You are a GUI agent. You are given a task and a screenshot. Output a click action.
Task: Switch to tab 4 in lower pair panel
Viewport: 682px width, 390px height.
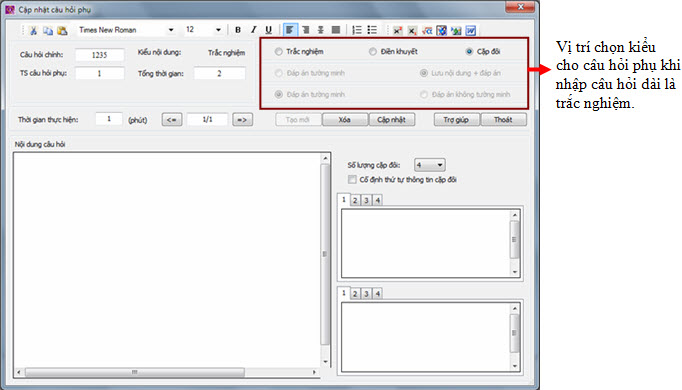(378, 293)
